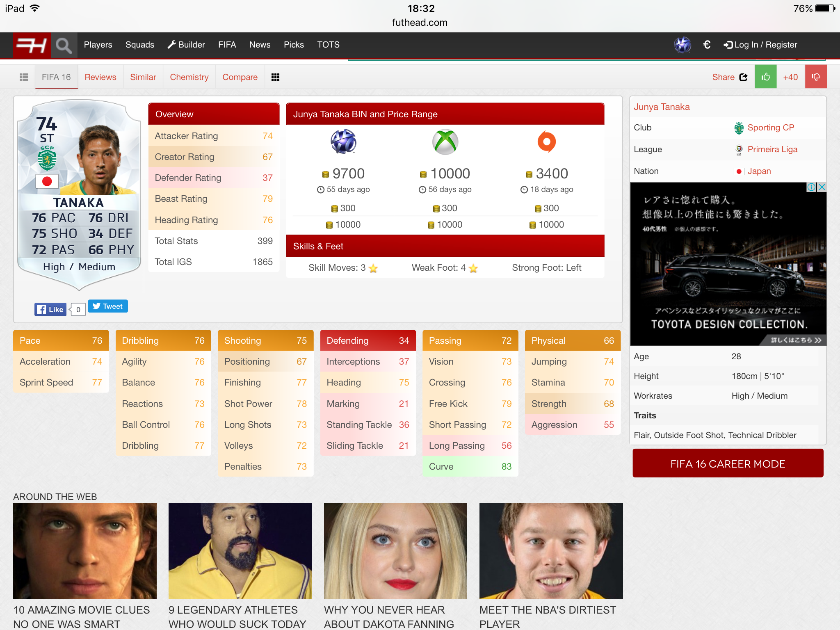Screen dimensions: 840x630
Task: Open the Squads menu
Action: tap(140, 45)
